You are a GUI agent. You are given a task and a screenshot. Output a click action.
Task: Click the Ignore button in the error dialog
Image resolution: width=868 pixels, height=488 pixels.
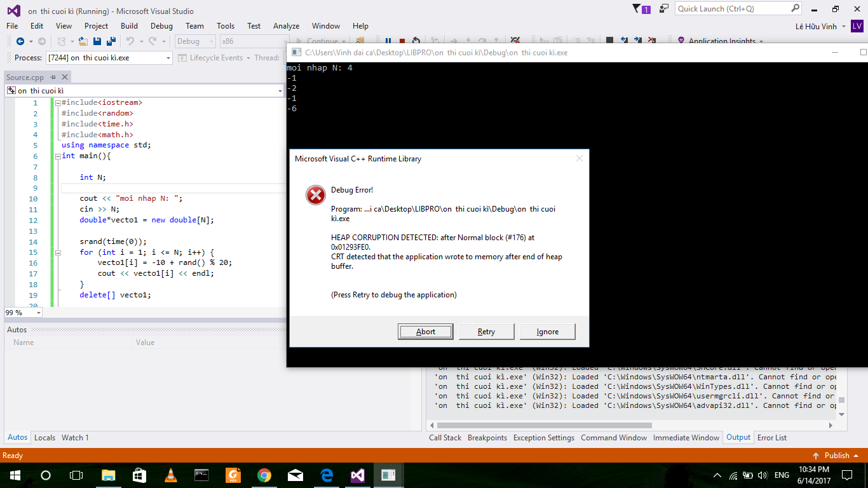[x=547, y=332]
